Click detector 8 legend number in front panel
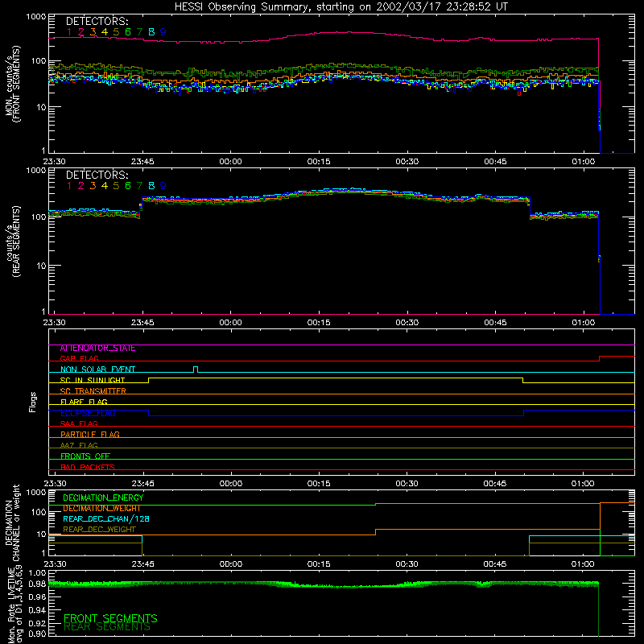This screenshot has height=644, width=644. tap(151, 32)
